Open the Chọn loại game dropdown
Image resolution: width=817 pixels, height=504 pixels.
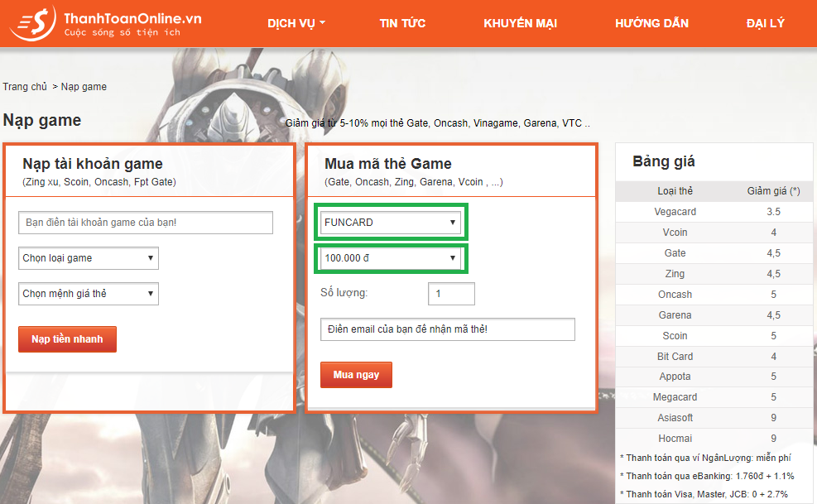click(x=88, y=258)
